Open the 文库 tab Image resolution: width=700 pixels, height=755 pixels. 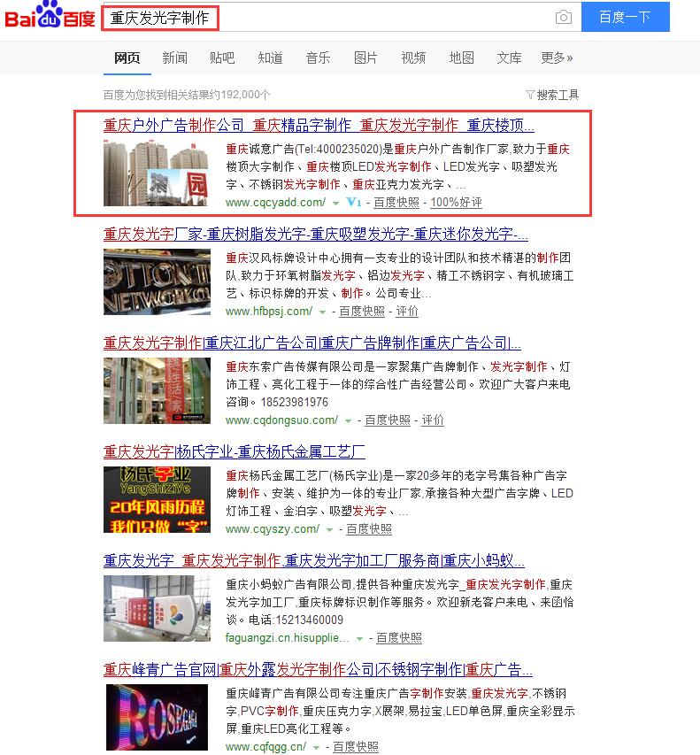509,58
